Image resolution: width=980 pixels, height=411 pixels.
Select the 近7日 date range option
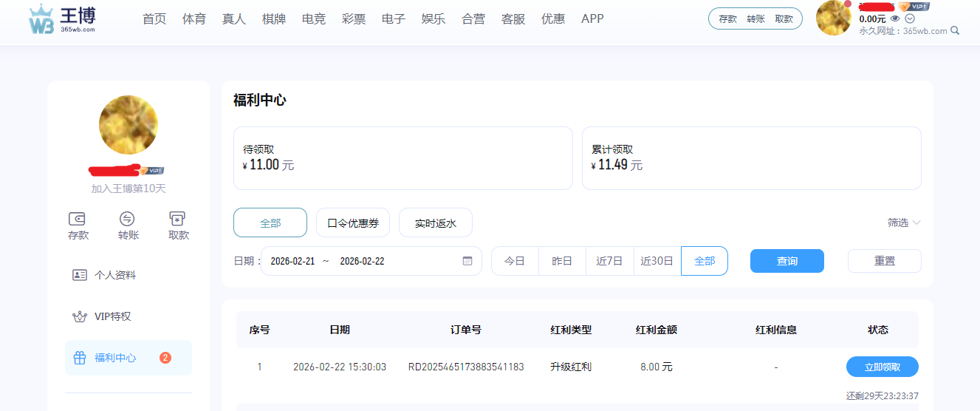[x=609, y=261]
